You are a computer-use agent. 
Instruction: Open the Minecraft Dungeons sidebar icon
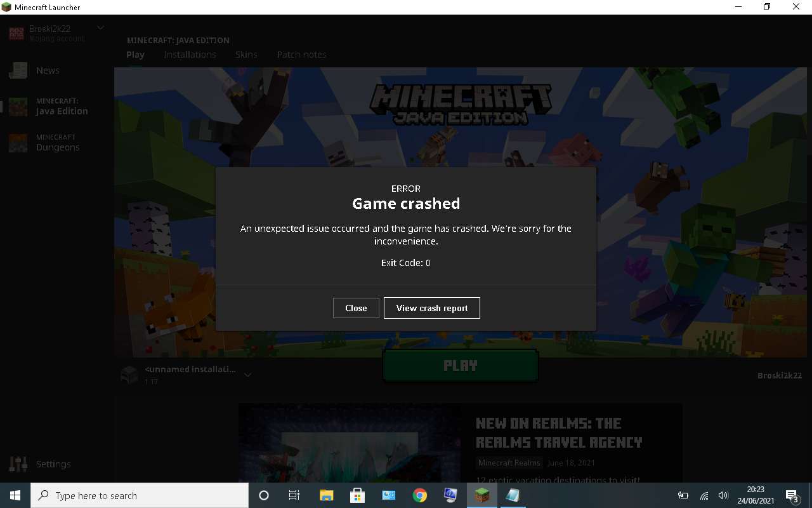pyautogui.click(x=18, y=143)
